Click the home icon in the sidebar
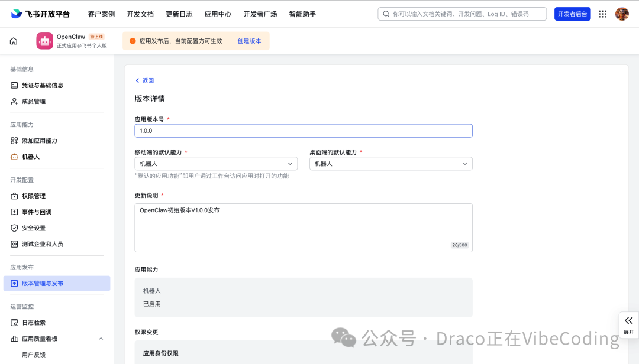Screen dimensions: 639x364 pos(13,41)
